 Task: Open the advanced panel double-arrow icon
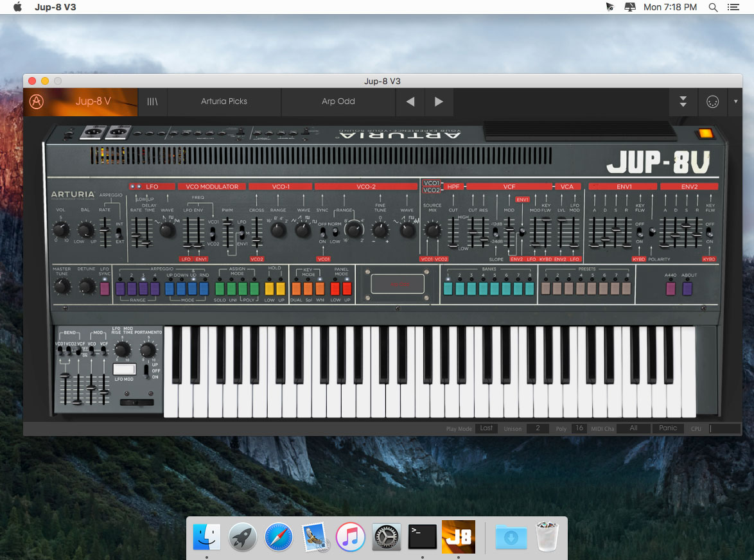coord(683,101)
